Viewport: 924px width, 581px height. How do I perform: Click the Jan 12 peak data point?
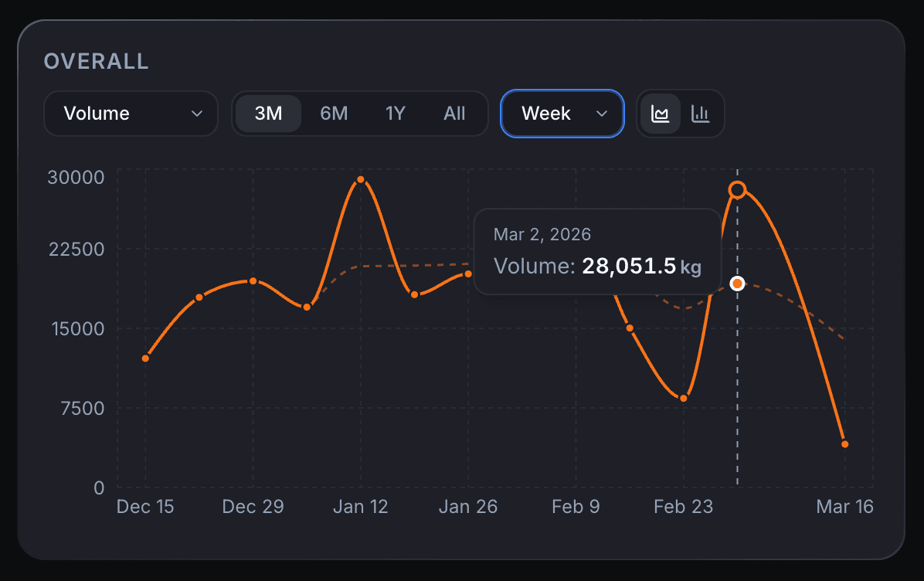(361, 179)
